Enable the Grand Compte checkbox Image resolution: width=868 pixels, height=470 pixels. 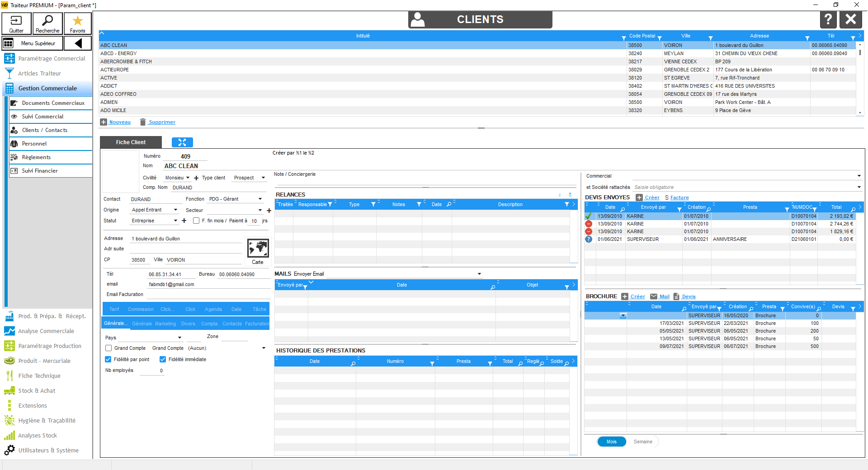tap(108, 348)
